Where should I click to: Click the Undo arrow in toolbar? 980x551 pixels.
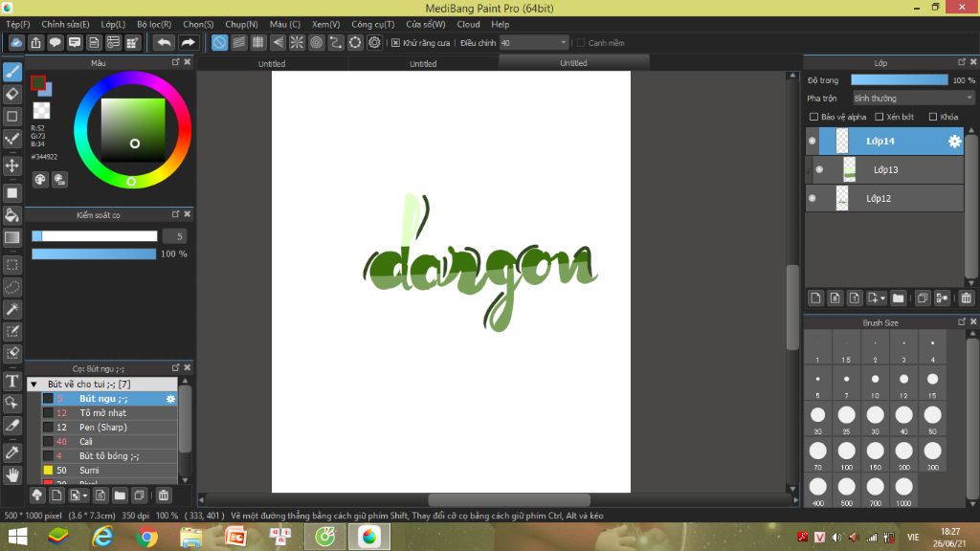tap(164, 42)
